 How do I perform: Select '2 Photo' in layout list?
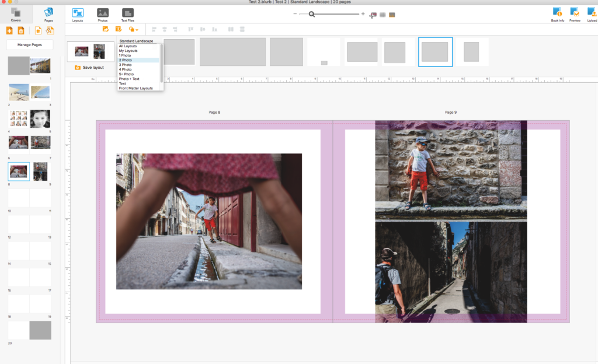126,60
